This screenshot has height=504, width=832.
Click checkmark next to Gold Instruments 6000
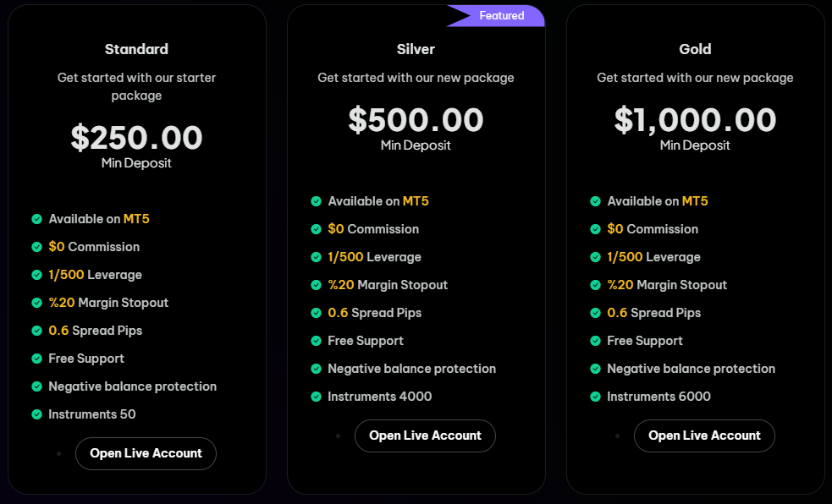point(595,397)
